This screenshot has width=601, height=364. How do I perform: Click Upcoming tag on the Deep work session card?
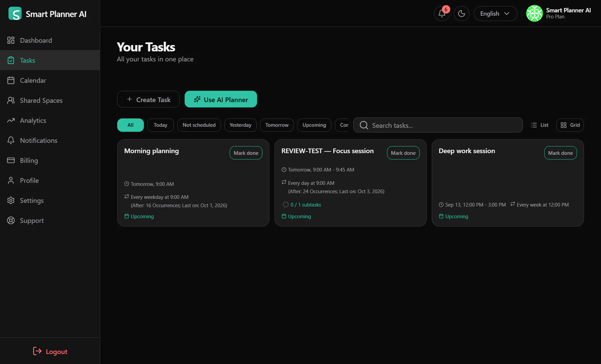[x=454, y=216]
